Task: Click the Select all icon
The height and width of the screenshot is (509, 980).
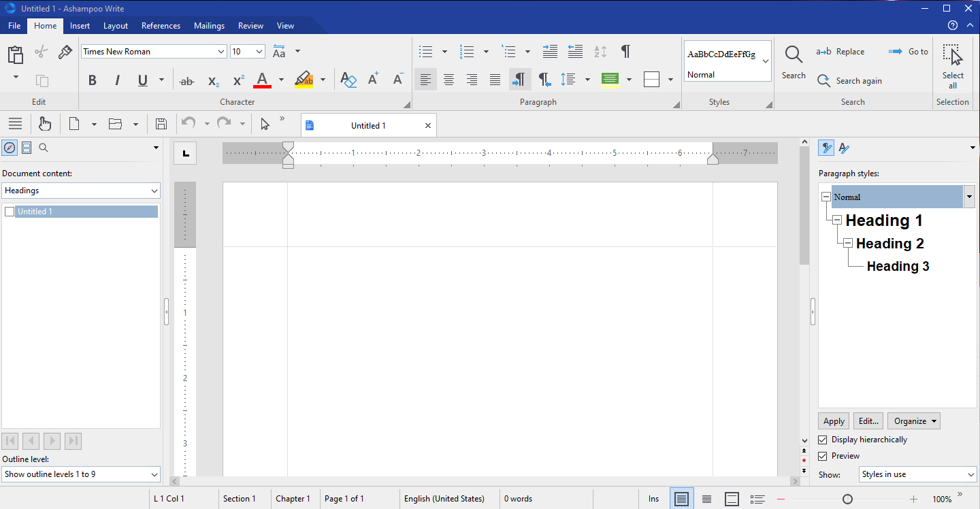Action: (x=953, y=55)
